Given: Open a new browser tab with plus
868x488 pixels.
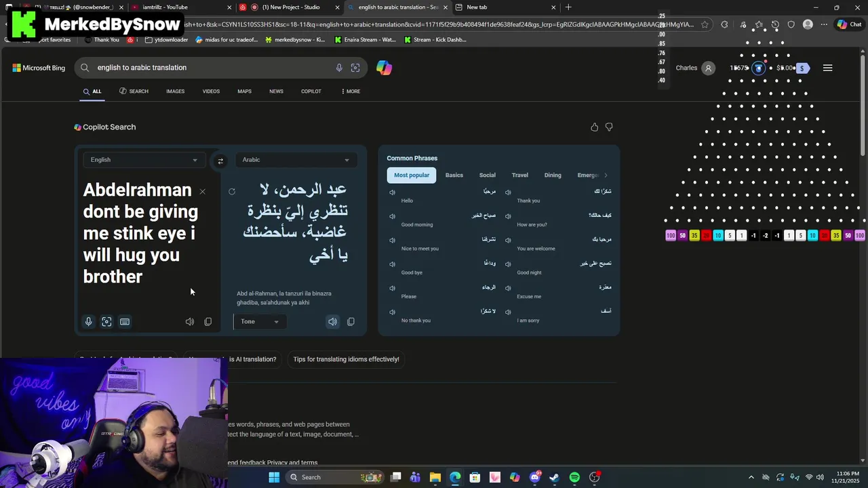Looking at the screenshot, I should point(568,7).
